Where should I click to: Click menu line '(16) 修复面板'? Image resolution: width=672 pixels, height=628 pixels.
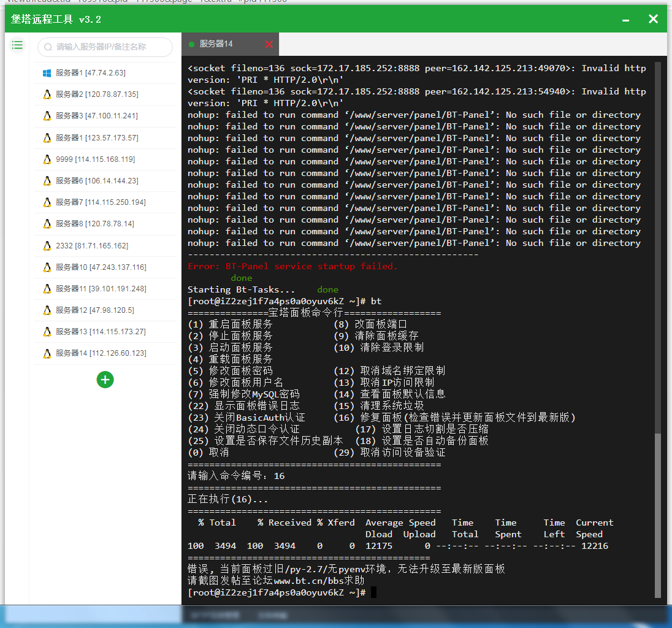click(455, 418)
